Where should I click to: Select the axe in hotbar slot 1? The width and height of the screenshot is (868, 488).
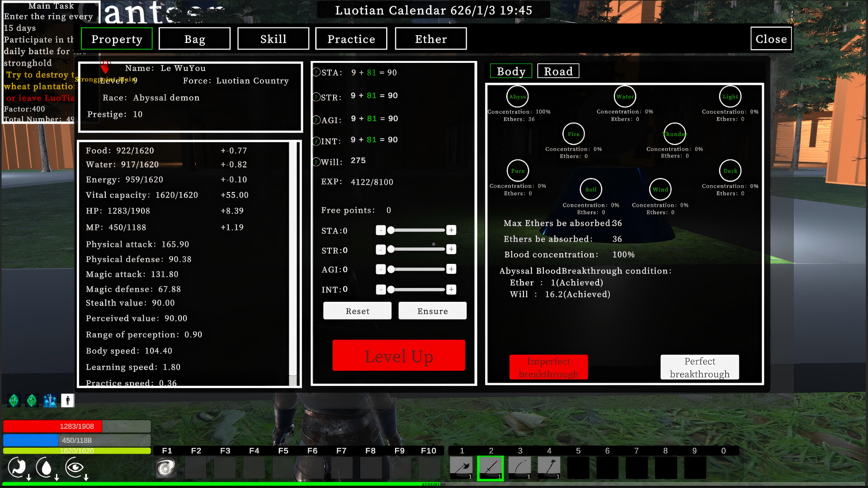coord(462,468)
